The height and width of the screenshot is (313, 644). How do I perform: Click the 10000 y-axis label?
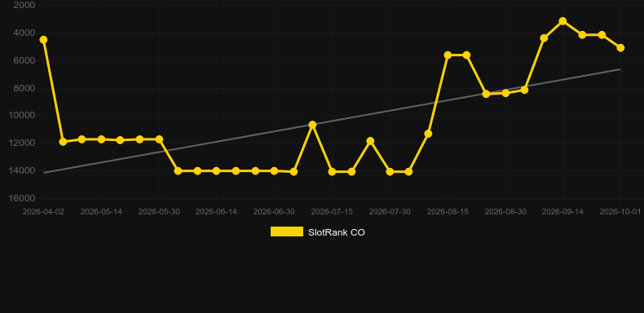click(22, 116)
